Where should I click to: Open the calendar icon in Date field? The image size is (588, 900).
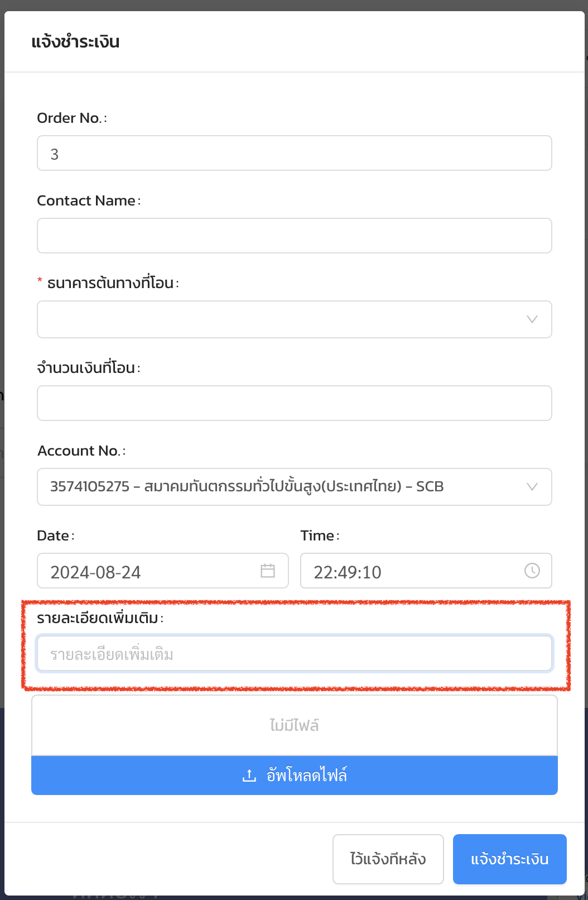pyautogui.click(x=268, y=571)
